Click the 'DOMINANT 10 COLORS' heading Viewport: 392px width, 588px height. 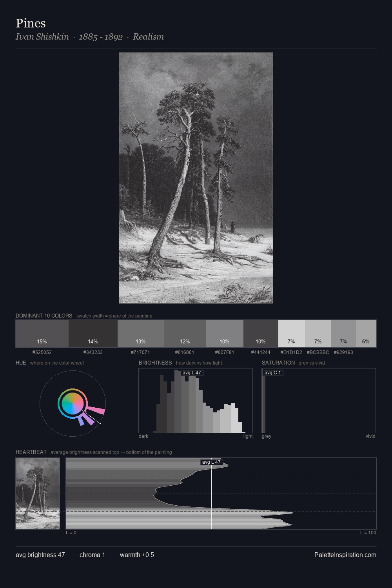pyautogui.click(x=44, y=316)
